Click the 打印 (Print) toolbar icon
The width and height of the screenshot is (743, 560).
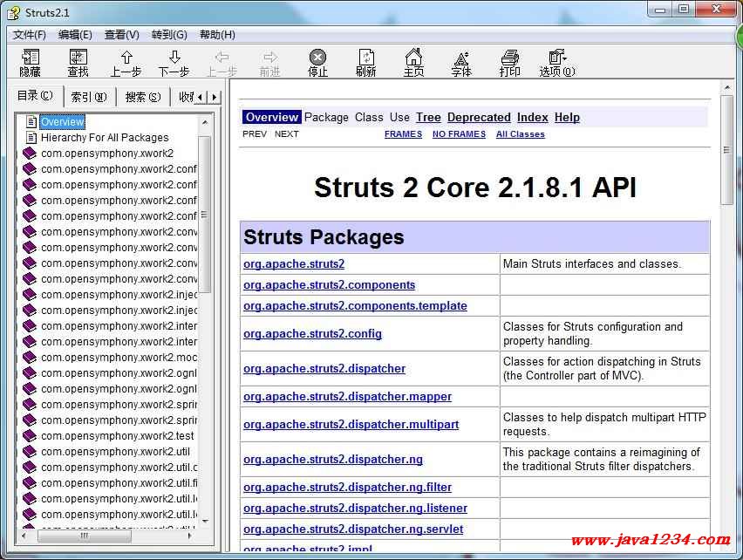click(x=510, y=58)
